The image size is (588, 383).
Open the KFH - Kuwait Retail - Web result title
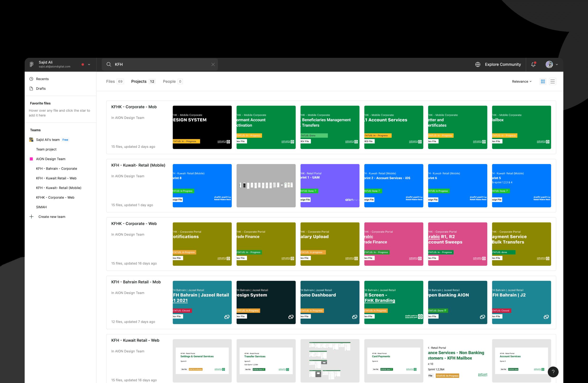[135, 340]
